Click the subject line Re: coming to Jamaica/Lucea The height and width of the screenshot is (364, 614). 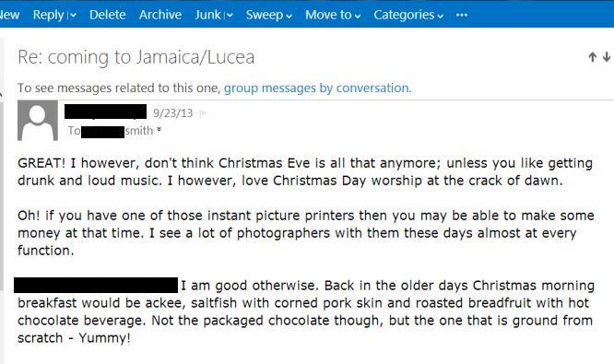click(x=136, y=57)
